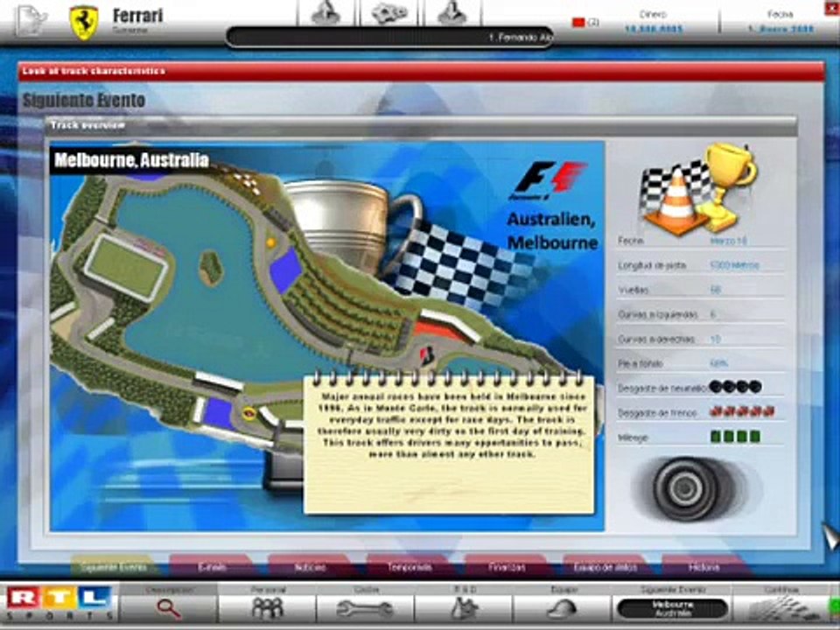Click the yellow marker on the track map

pyautogui.click(x=270, y=242)
